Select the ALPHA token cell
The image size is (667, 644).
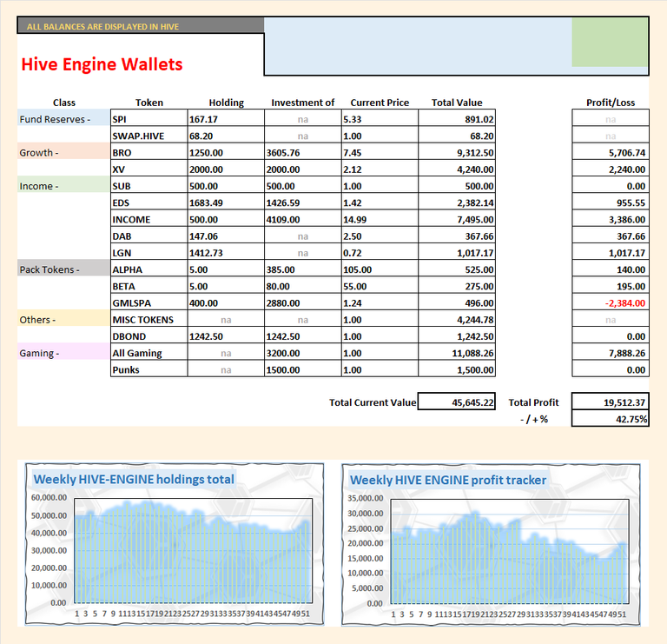(149, 269)
